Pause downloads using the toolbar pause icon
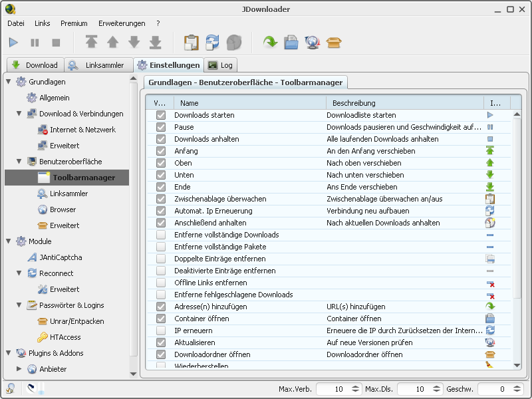This screenshot has width=532, height=399. click(35, 43)
